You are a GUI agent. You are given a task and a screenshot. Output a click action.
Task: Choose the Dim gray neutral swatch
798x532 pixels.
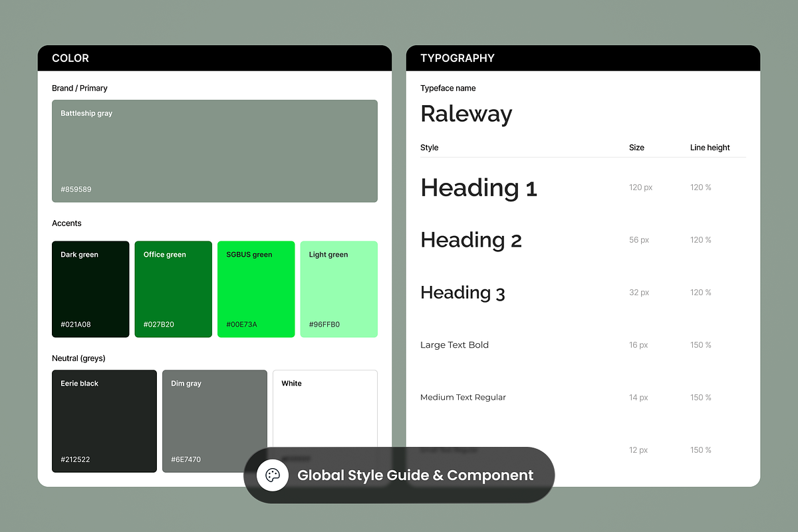click(x=215, y=421)
